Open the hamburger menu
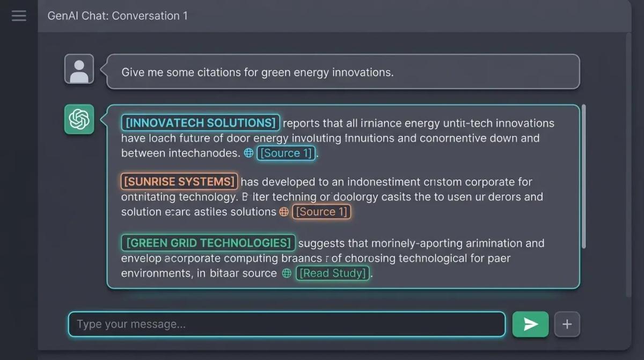The height and width of the screenshot is (360, 644). tap(19, 16)
